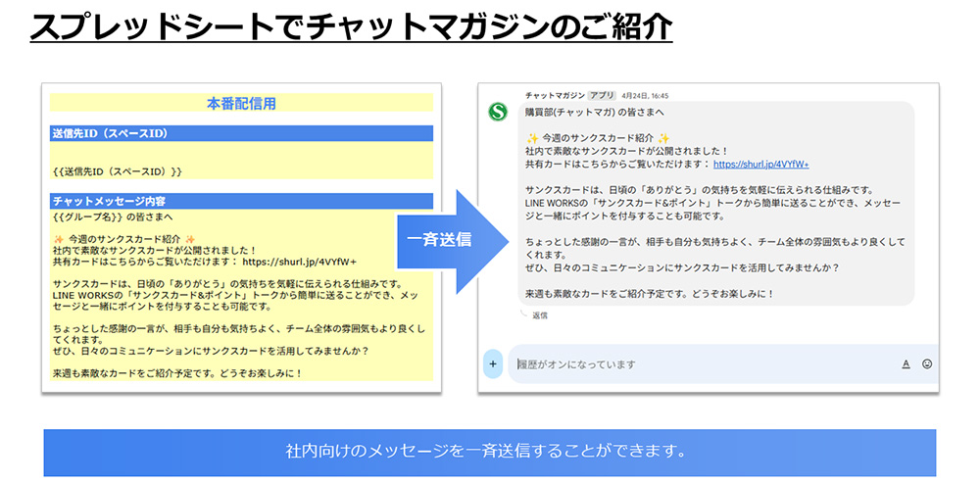Open the emoji smiley picker
This screenshot has width=980, height=482.
(x=927, y=363)
